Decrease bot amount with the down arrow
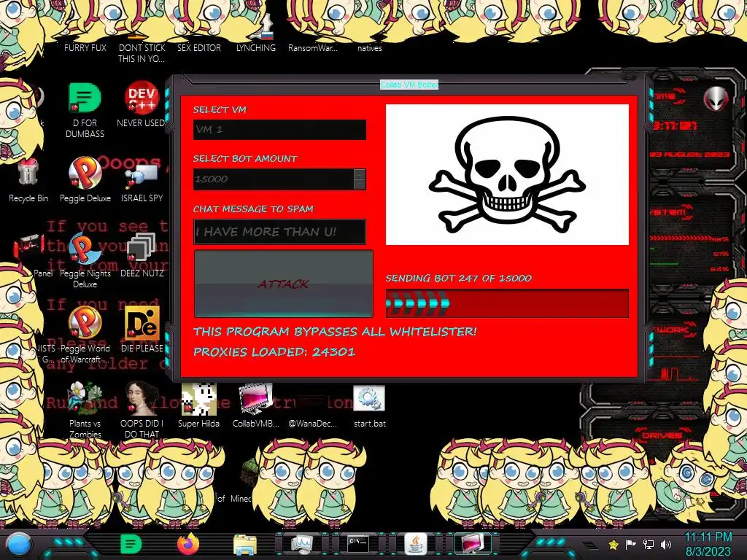This screenshot has height=560, width=747. coord(360,184)
